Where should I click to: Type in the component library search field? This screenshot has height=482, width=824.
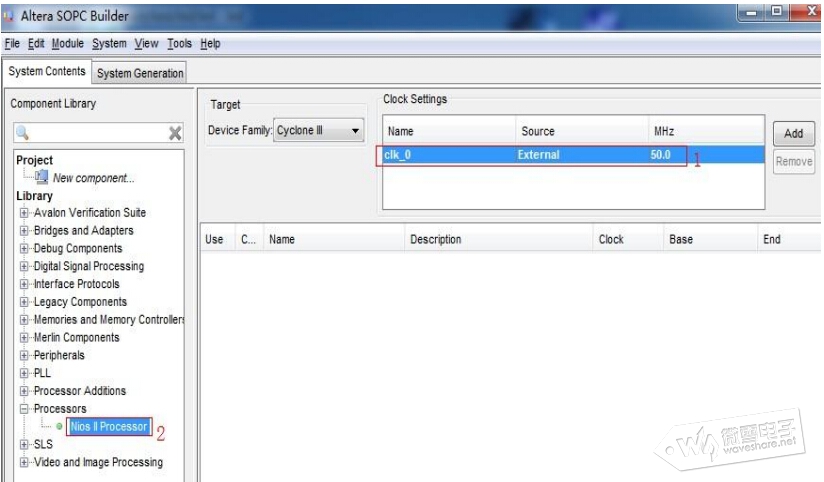(95, 133)
